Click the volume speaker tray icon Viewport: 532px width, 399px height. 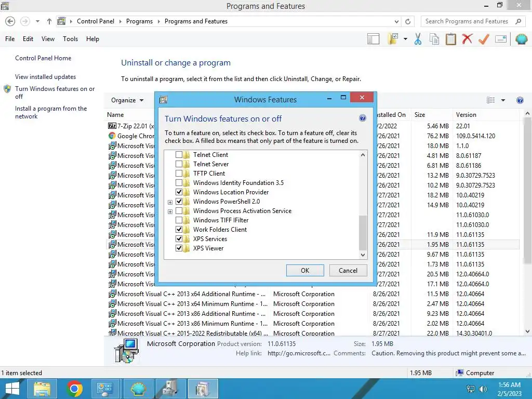click(483, 389)
